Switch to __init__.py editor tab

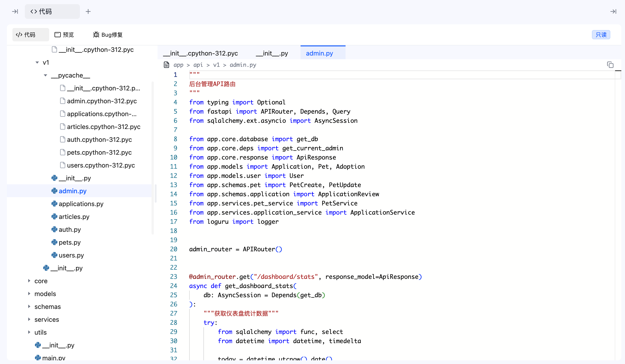tap(272, 53)
